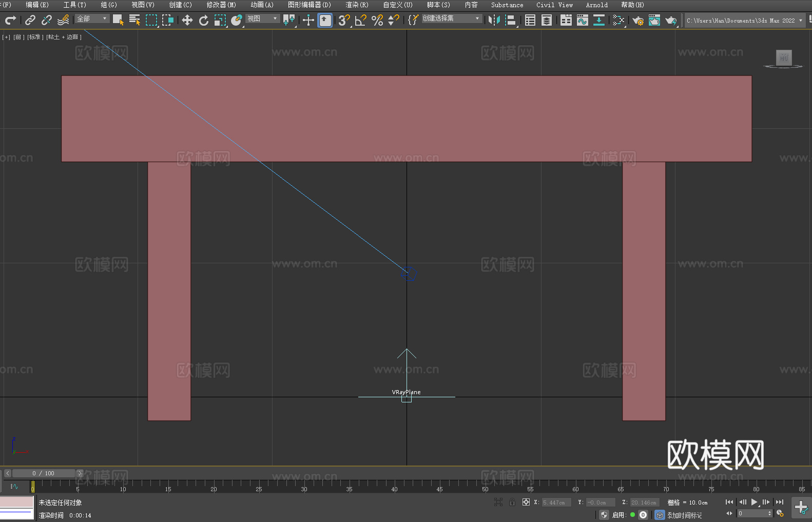
Task: Click the [粘土 + 边面] display label
Action: point(64,37)
